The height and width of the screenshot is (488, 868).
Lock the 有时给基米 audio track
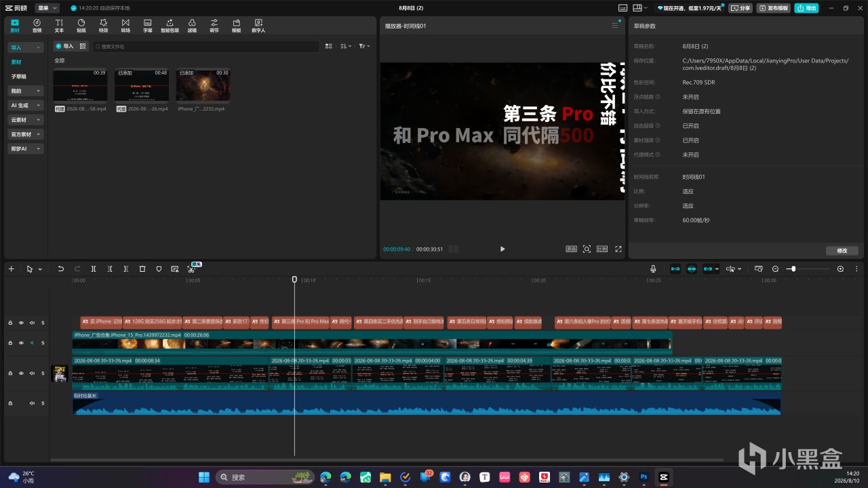[x=10, y=403]
